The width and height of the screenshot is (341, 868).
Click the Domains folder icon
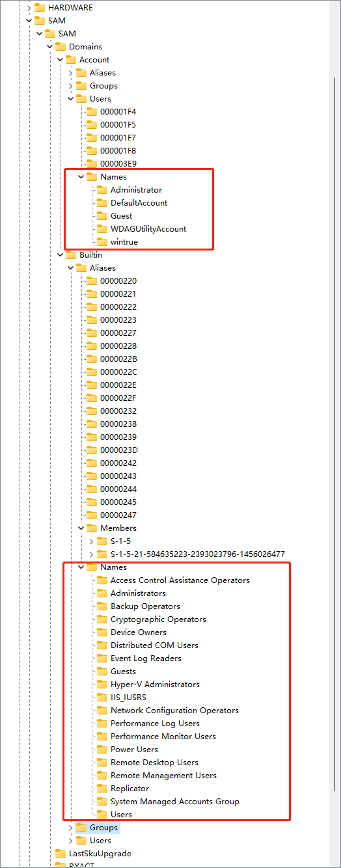coord(61,47)
